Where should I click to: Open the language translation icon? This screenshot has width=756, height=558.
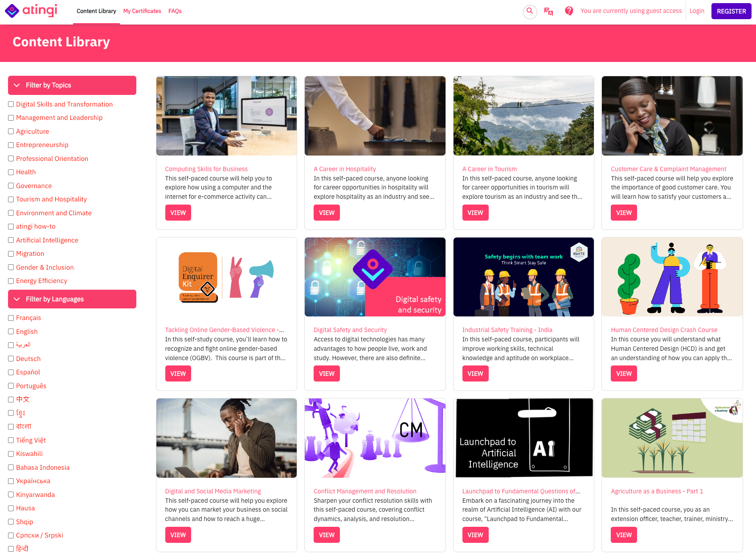549,11
